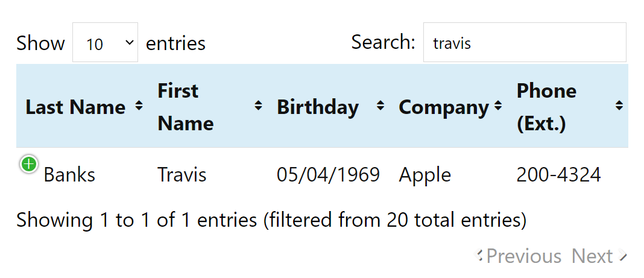
Task: Click the Company sort arrows icon
Action: click(x=498, y=106)
